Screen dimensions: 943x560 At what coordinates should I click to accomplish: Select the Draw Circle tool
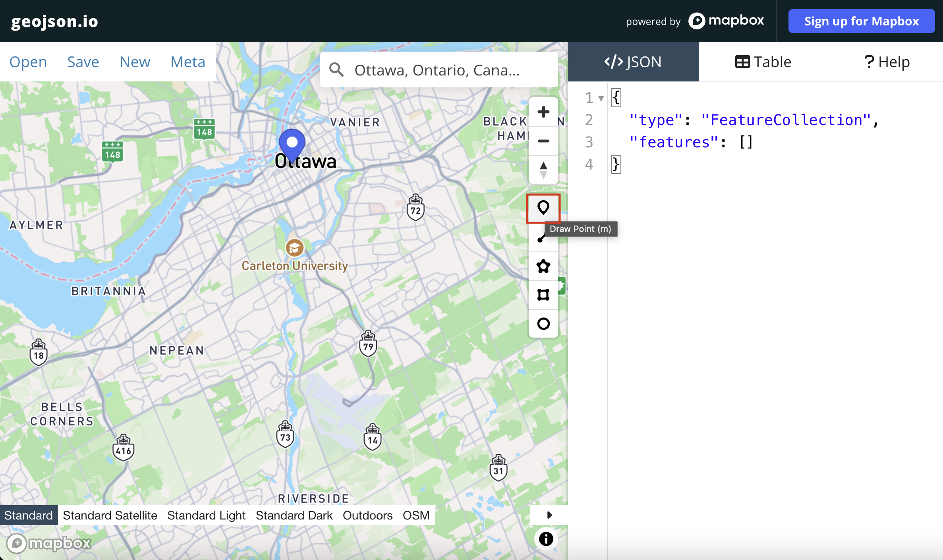coord(543,324)
